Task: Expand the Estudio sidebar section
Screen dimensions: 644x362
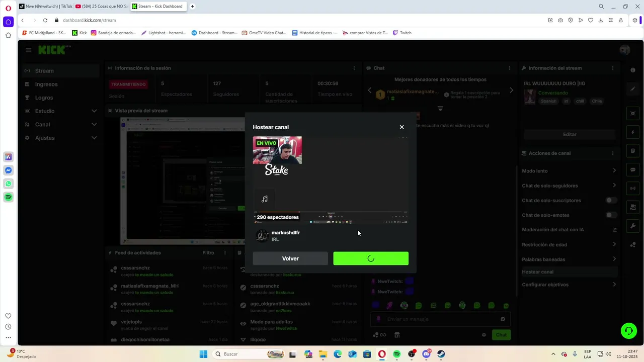Action: (60, 111)
